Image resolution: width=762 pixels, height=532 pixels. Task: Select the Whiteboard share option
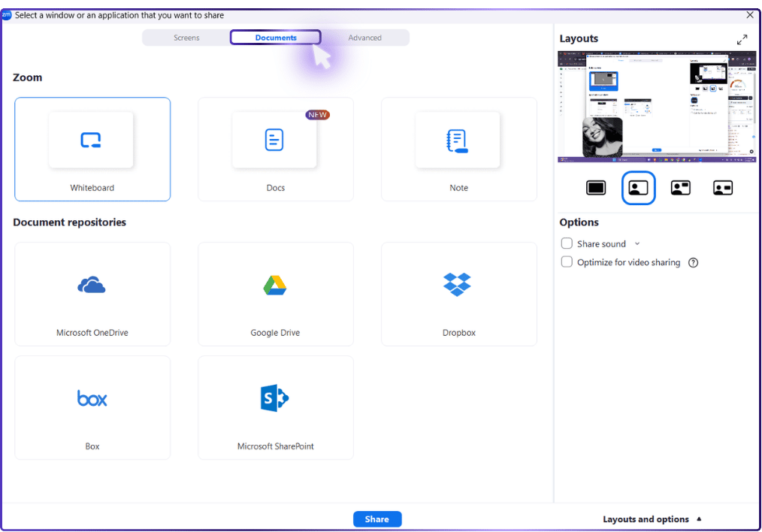pos(92,149)
